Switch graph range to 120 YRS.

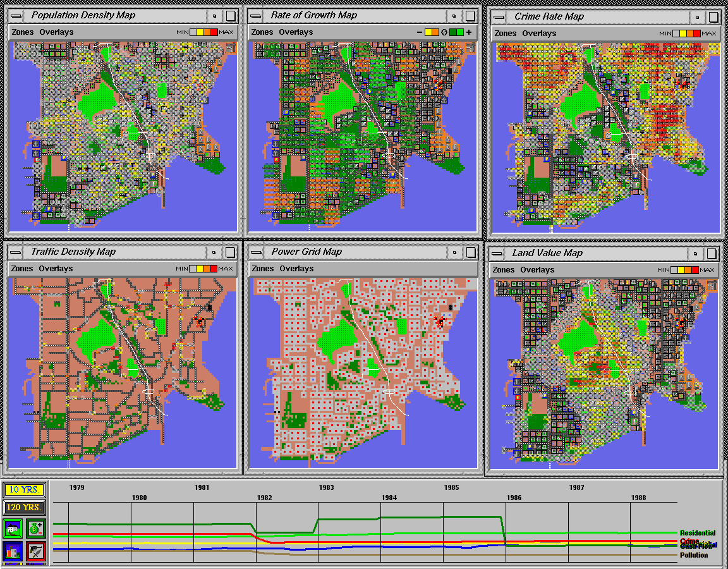click(25, 507)
